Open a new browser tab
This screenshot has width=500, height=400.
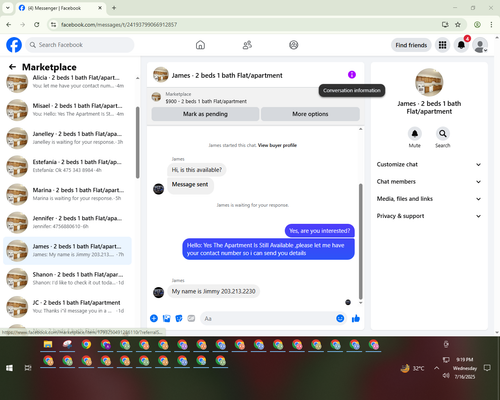coord(114,8)
